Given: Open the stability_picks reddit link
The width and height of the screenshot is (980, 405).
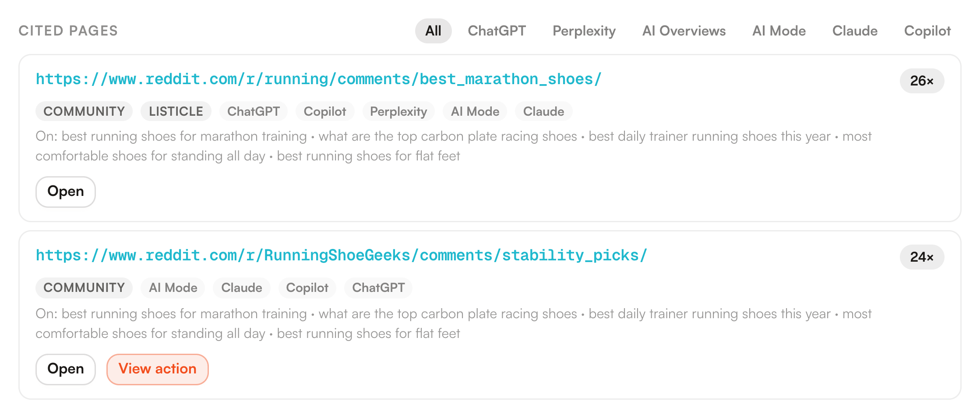Looking at the screenshot, I should point(341,256).
